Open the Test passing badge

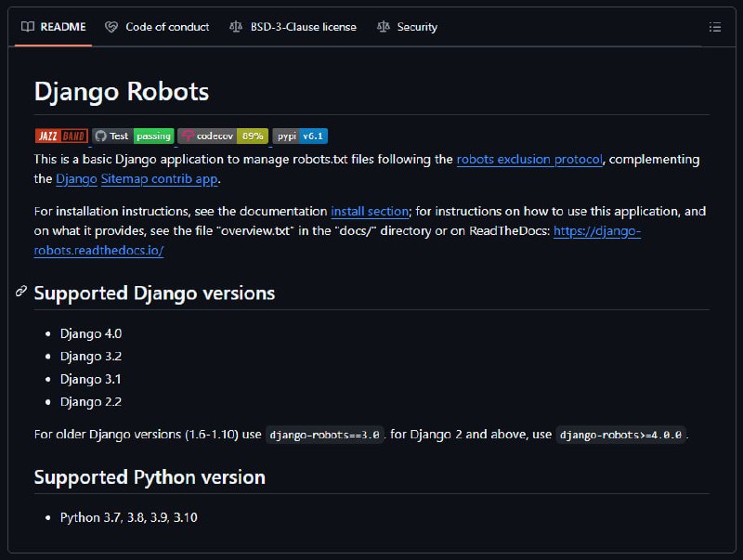tap(133, 136)
